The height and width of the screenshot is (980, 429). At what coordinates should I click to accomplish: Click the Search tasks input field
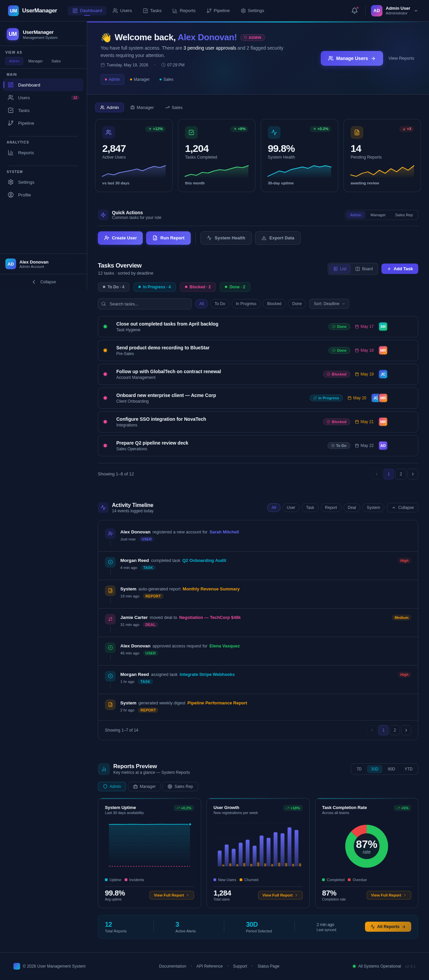click(x=144, y=303)
